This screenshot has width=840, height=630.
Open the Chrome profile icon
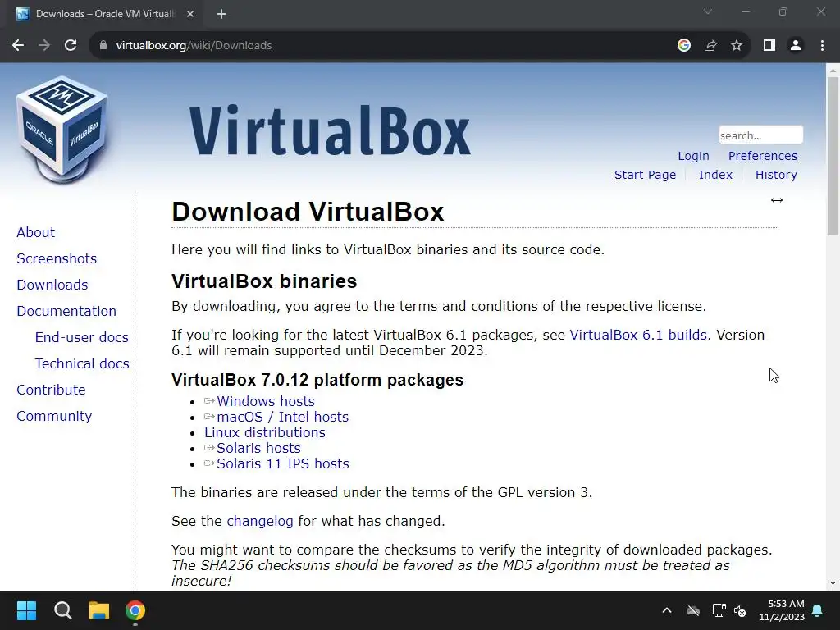[x=796, y=46]
